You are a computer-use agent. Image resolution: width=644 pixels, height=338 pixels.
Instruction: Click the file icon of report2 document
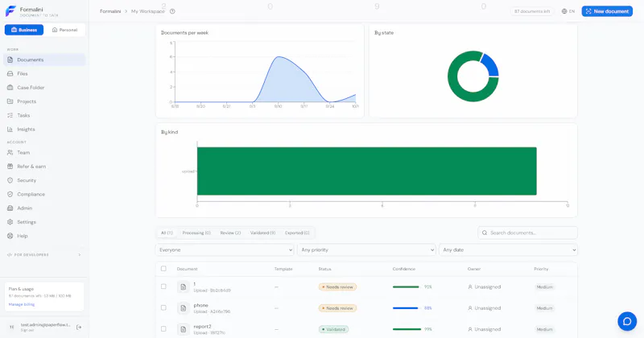click(184, 329)
